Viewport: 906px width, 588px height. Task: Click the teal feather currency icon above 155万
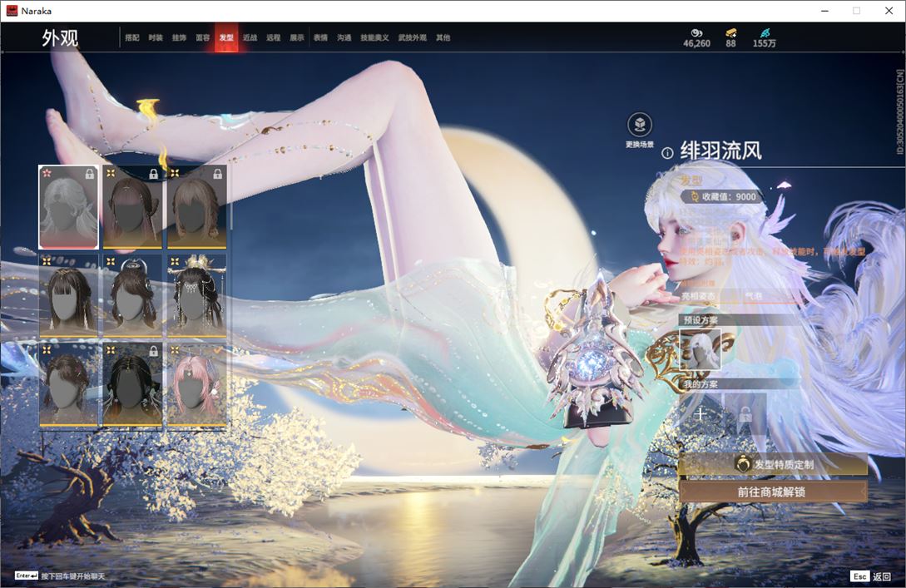[x=765, y=33]
